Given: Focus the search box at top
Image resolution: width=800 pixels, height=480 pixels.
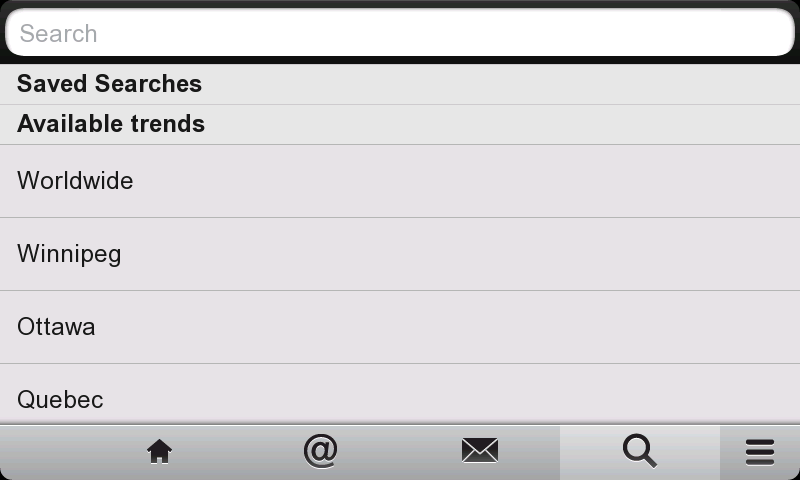Looking at the screenshot, I should tap(400, 34).
